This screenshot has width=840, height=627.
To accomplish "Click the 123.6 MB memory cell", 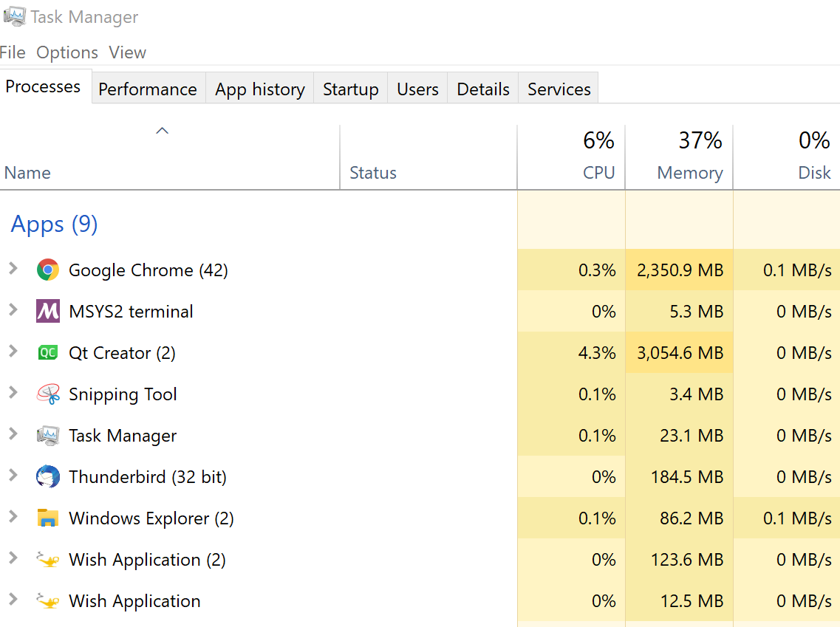I will [679, 560].
